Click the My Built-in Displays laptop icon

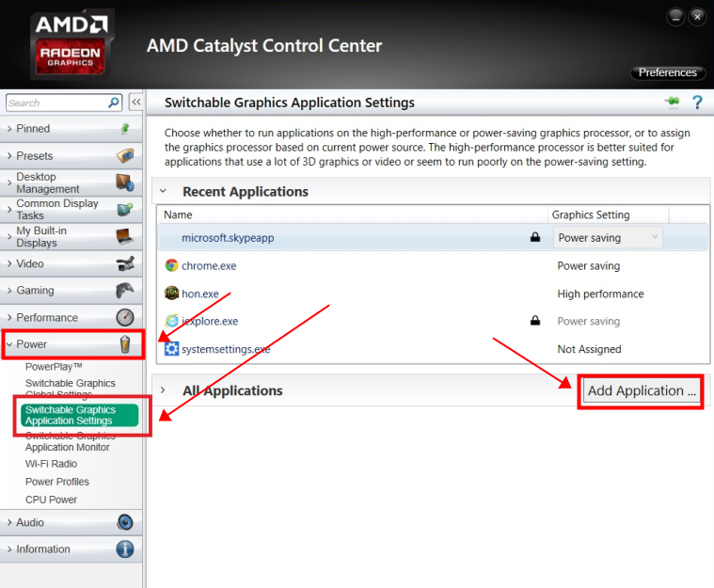click(125, 236)
